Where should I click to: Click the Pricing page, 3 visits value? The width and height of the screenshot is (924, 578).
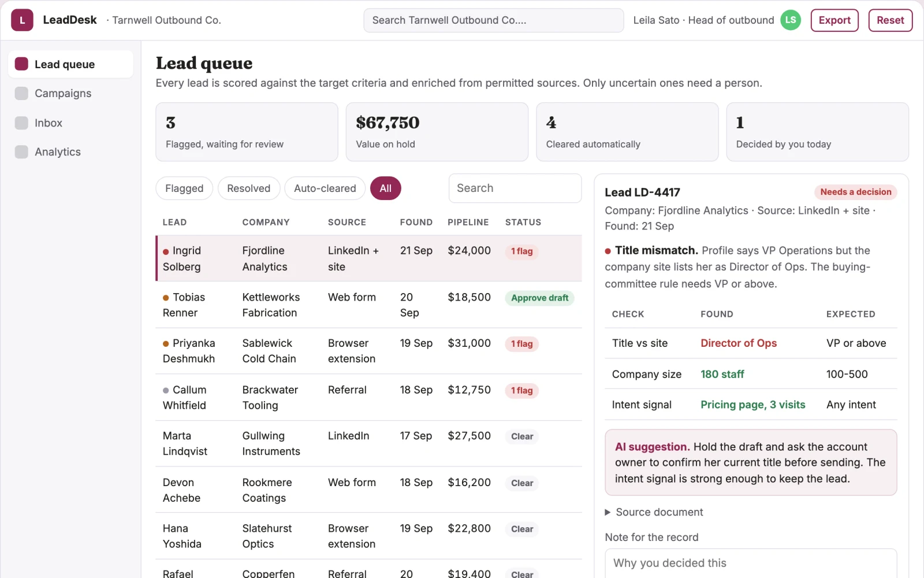pyautogui.click(x=752, y=405)
